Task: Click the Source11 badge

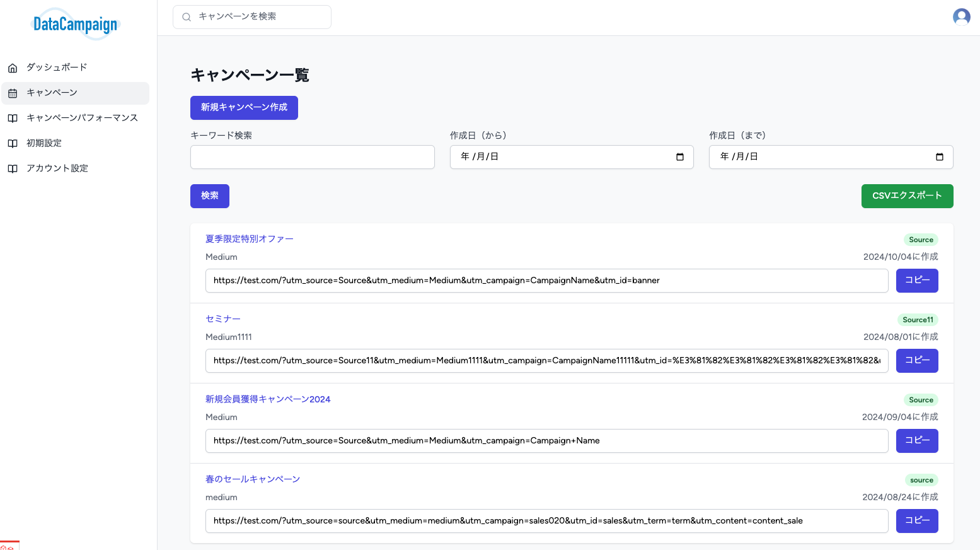Action: pos(918,320)
